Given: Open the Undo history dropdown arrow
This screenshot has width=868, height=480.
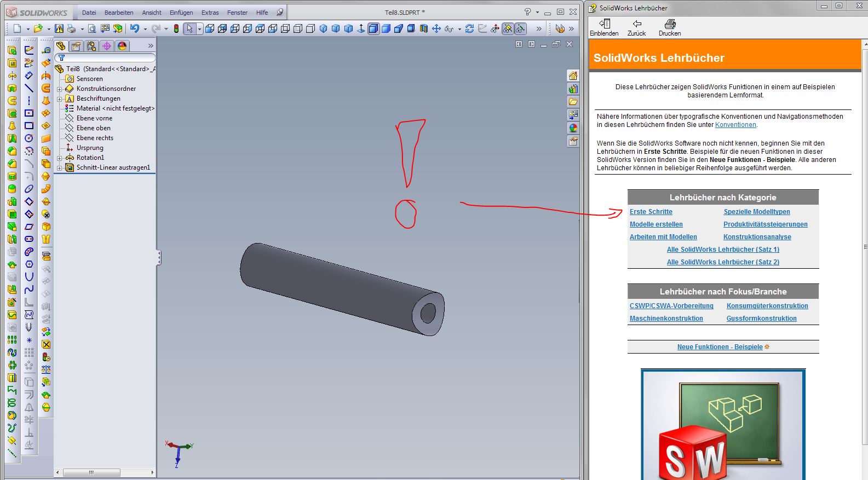Looking at the screenshot, I should 145,29.
